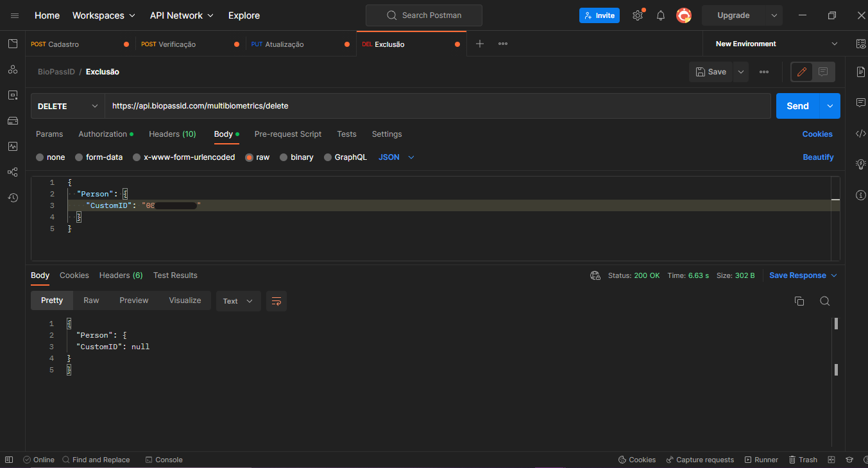This screenshot has width=868, height=468.
Task: Open the Authorization tab
Action: [106, 134]
